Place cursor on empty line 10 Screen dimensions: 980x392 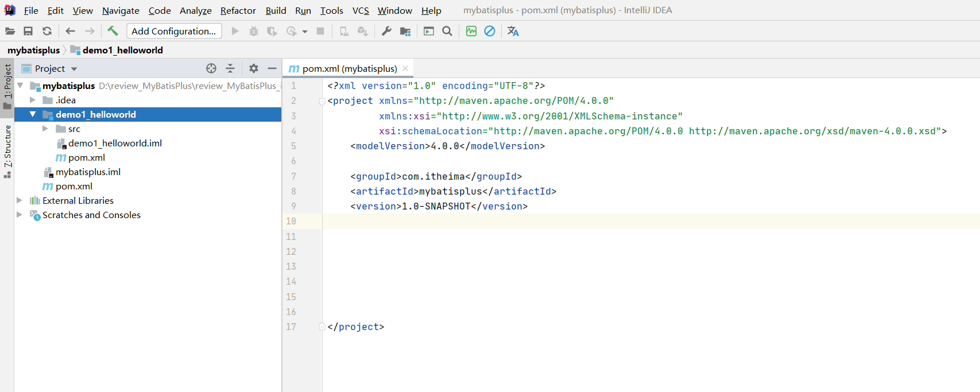[x=651, y=221]
